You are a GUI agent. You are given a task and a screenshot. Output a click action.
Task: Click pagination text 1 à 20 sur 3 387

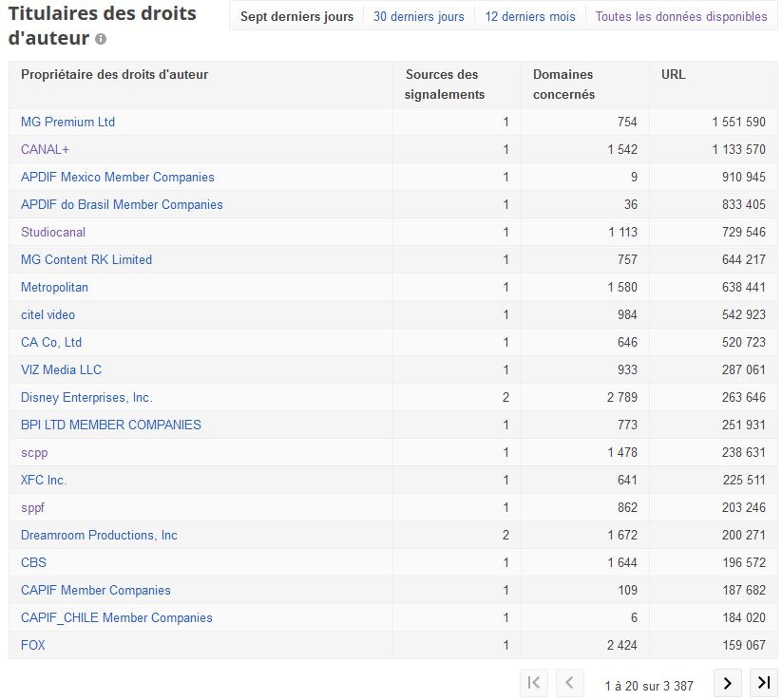pos(649,687)
